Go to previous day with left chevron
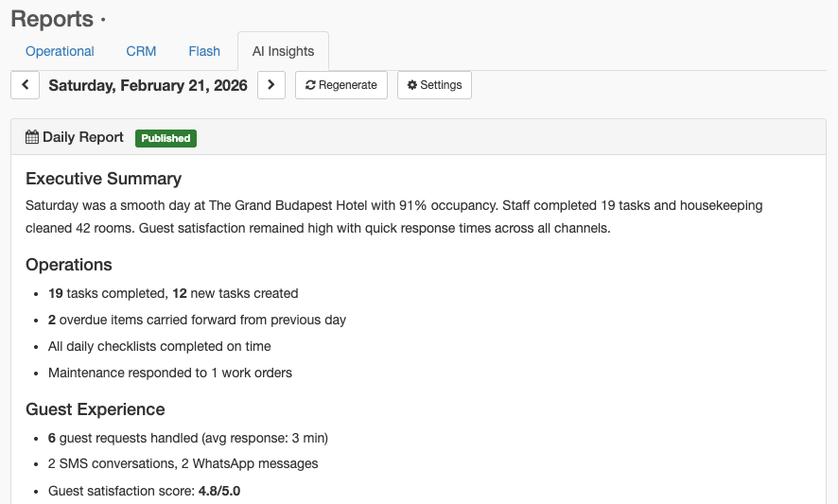Viewport: 838px width, 504px height. pyautogui.click(x=26, y=85)
